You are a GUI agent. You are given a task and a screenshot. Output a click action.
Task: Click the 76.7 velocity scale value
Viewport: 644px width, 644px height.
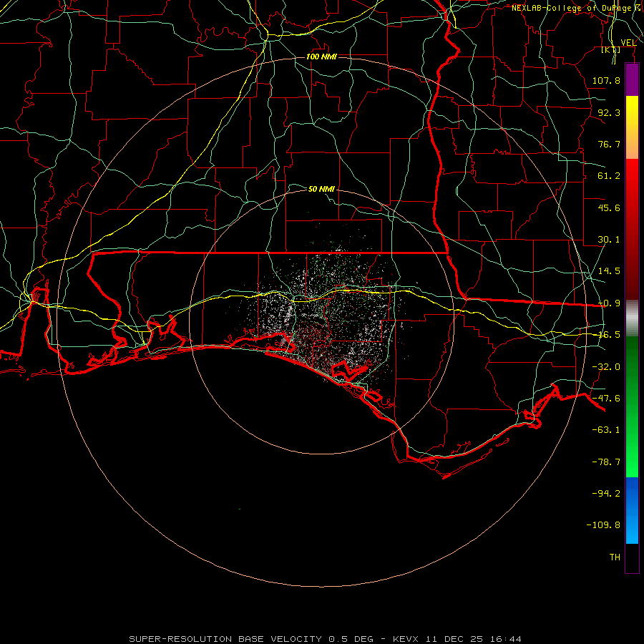[x=609, y=144]
